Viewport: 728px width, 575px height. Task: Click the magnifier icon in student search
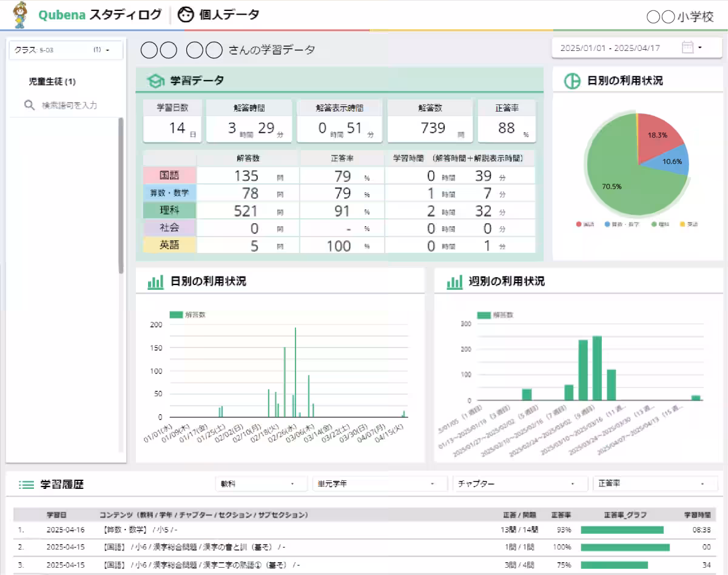[x=29, y=106]
